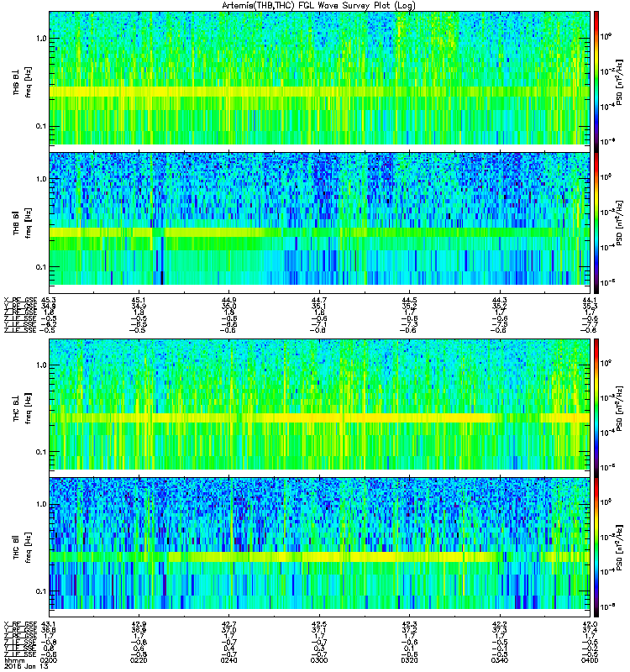Click the 'THB B∥ freq [Hz]' axis label
Screen dimensions: 630x672
23,223
